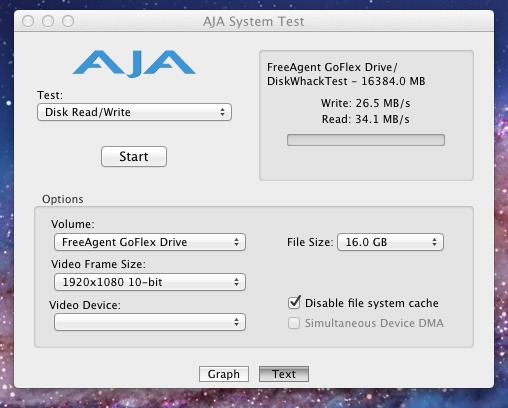Click the AJA System Test title
The width and height of the screenshot is (508, 408).
coord(254,22)
